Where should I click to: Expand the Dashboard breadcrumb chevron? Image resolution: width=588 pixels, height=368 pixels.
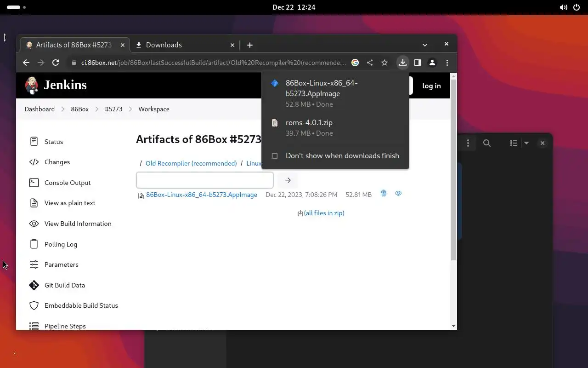tap(63, 109)
